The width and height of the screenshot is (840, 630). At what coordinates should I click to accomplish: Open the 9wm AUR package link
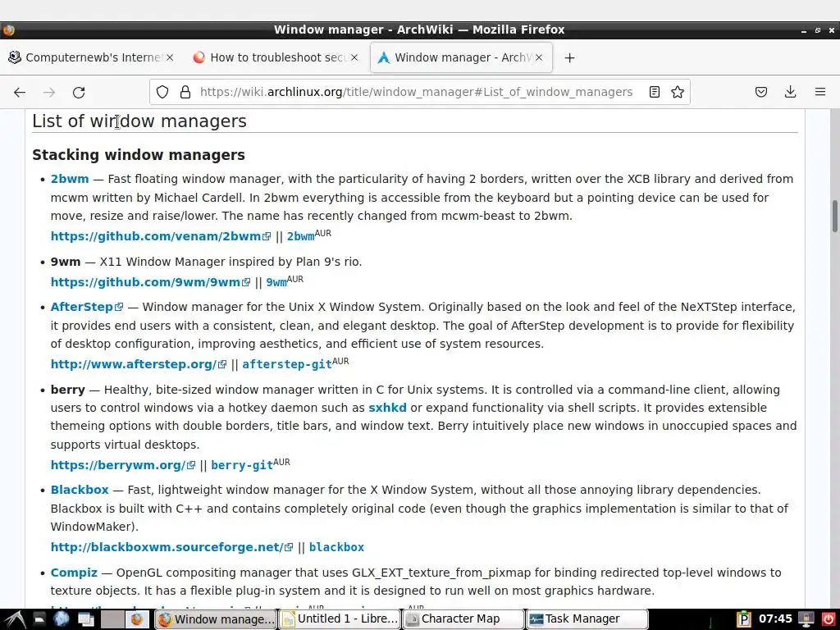276,282
